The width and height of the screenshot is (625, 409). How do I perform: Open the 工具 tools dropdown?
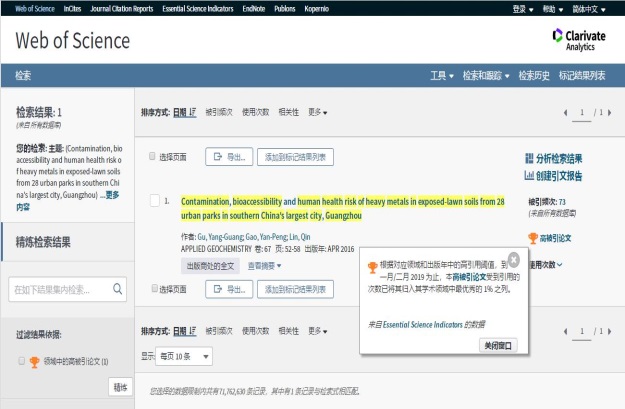(x=442, y=75)
